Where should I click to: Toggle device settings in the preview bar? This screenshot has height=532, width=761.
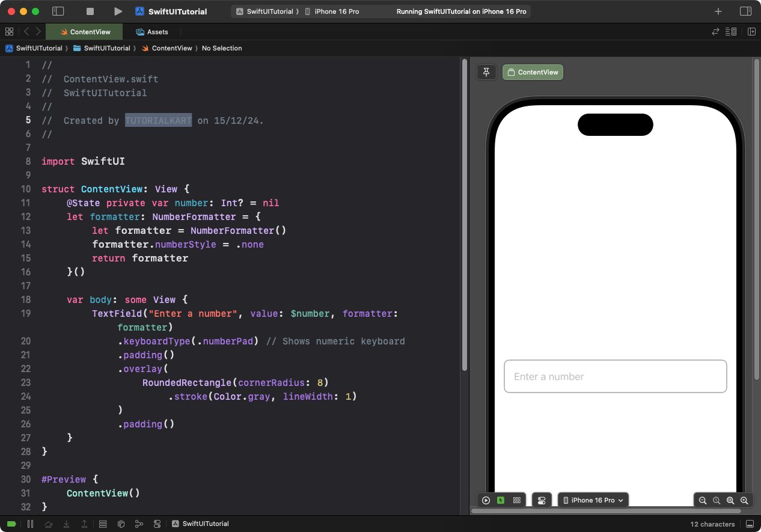click(542, 500)
